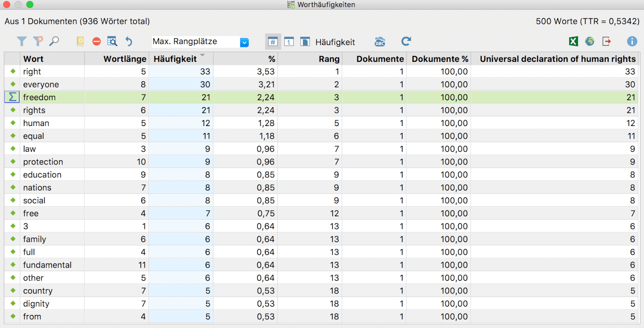The width and height of the screenshot is (644, 328).
Task: Toggle the rank display button
Action: point(289,42)
